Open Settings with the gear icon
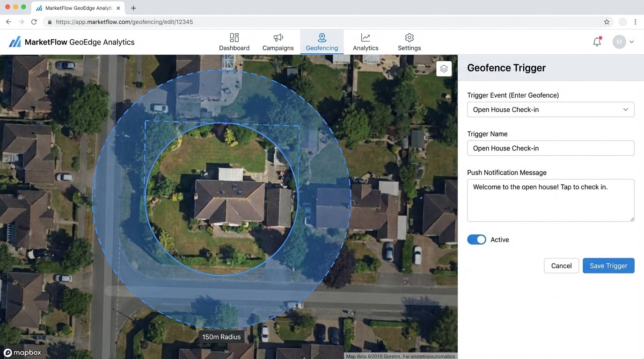 pyautogui.click(x=409, y=37)
